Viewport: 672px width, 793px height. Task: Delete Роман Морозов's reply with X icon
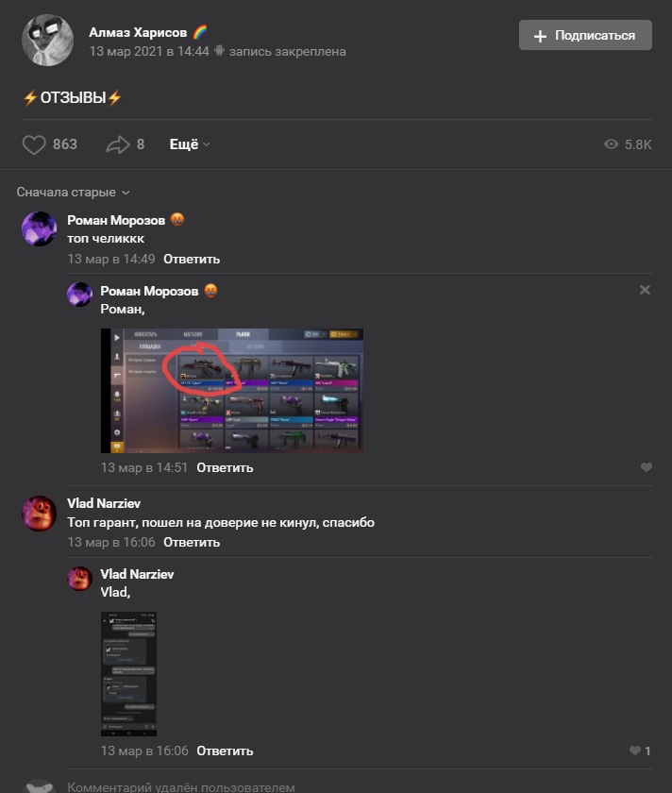[x=645, y=290]
